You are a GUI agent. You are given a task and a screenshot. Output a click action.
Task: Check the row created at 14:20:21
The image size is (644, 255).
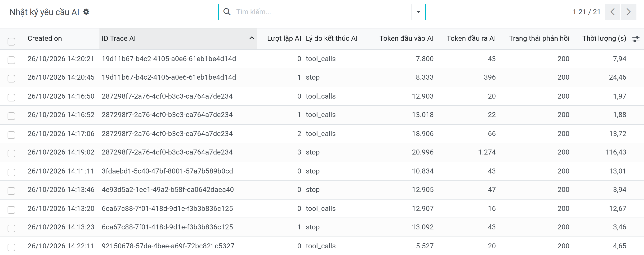11,60
